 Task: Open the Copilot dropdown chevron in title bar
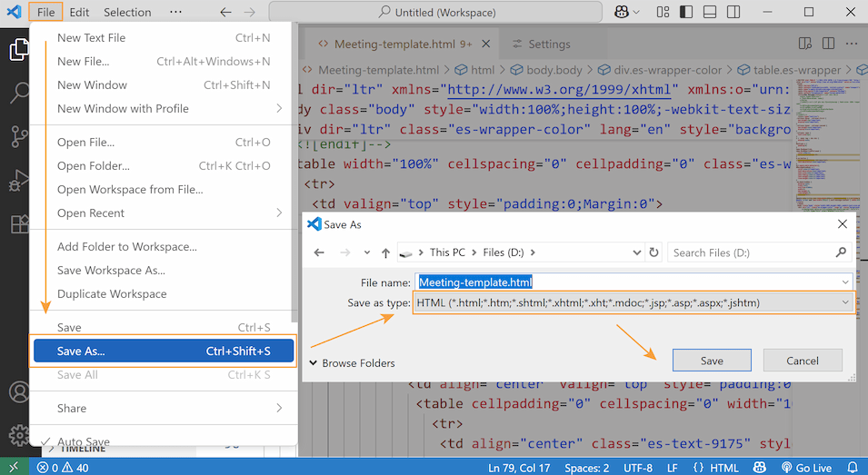636,12
